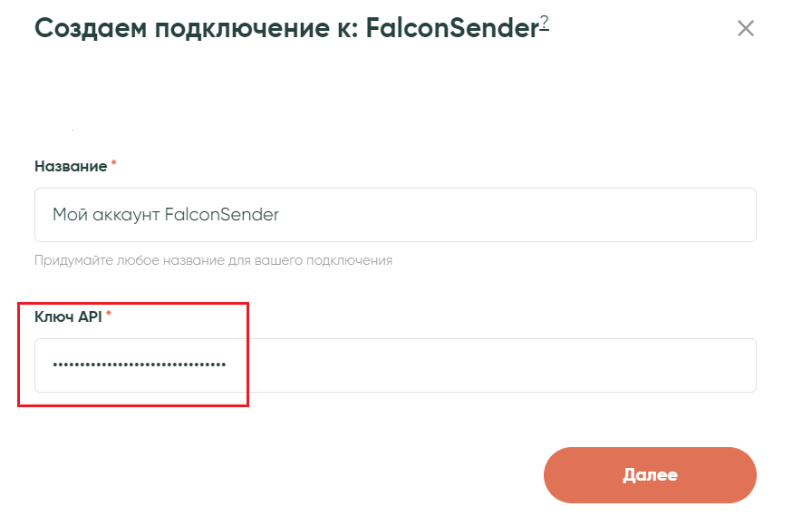Click the Название field label
812x526 pixels.
click(x=71, y=166)
